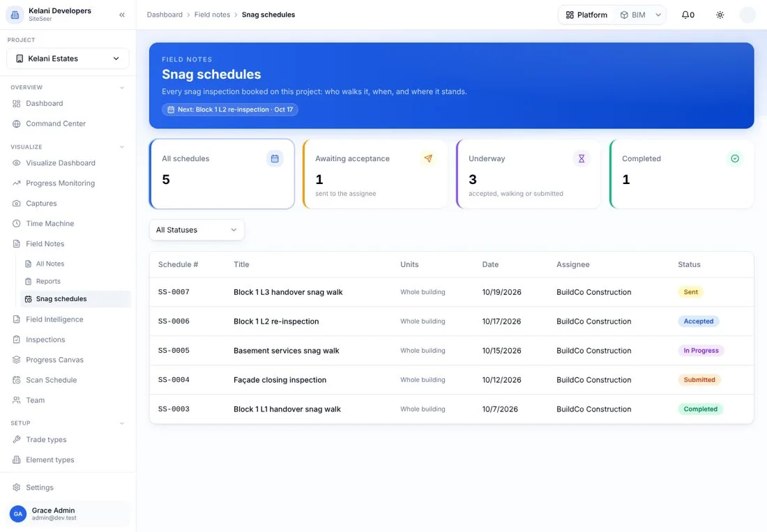Screen dimensions: 767x532
Task: Expand the Platform/BIM switcher chevron
Action: [x=658, y=15]
